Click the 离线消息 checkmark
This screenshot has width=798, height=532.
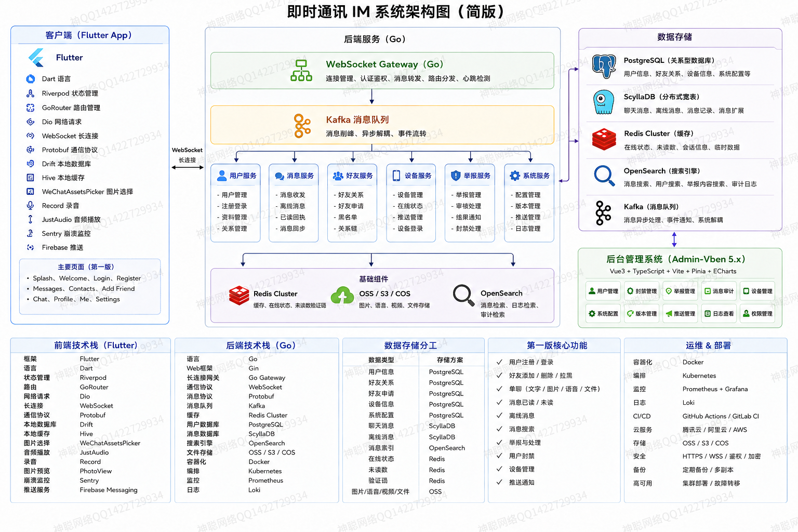click(499, 416)
